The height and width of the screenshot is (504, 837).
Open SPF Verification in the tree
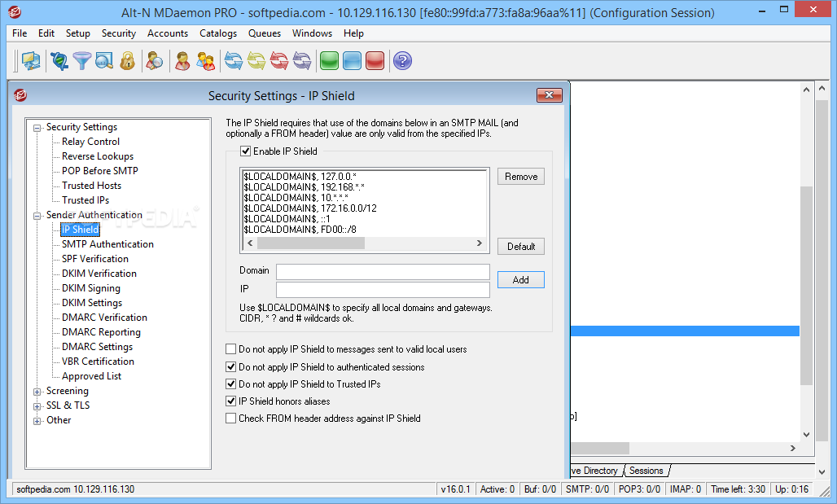click(95, 258)
